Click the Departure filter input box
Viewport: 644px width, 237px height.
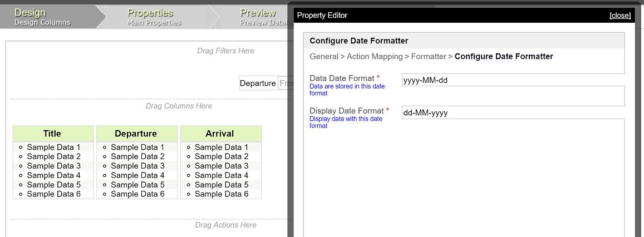pyautogui.click(x=284, y=83)
